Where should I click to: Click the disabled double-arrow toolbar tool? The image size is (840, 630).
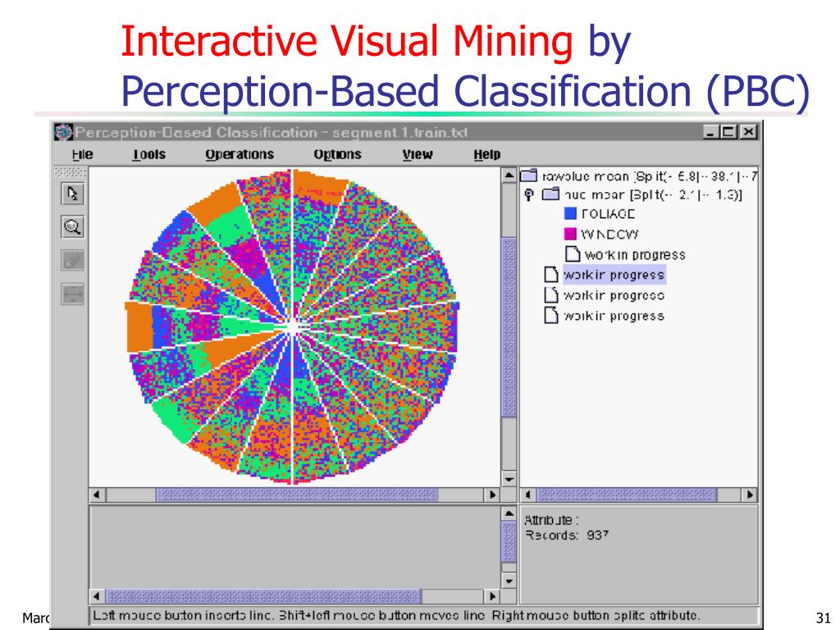(x=72, y=294)
